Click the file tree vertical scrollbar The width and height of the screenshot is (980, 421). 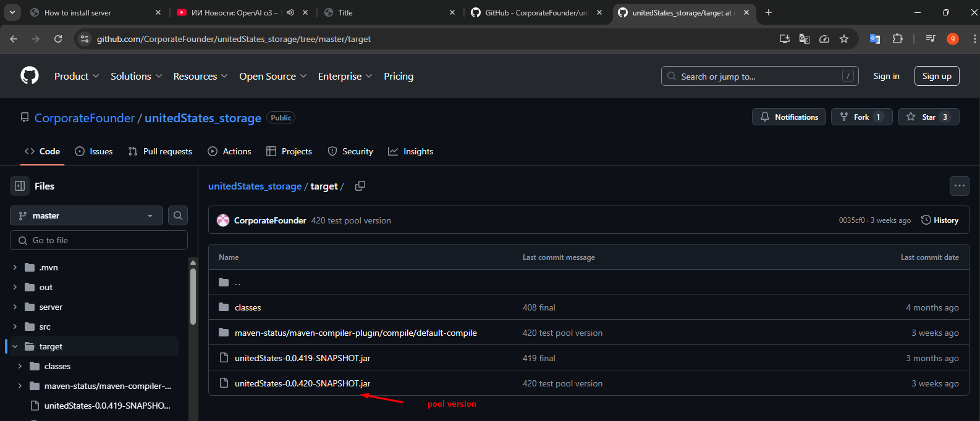tap(193, 296)
